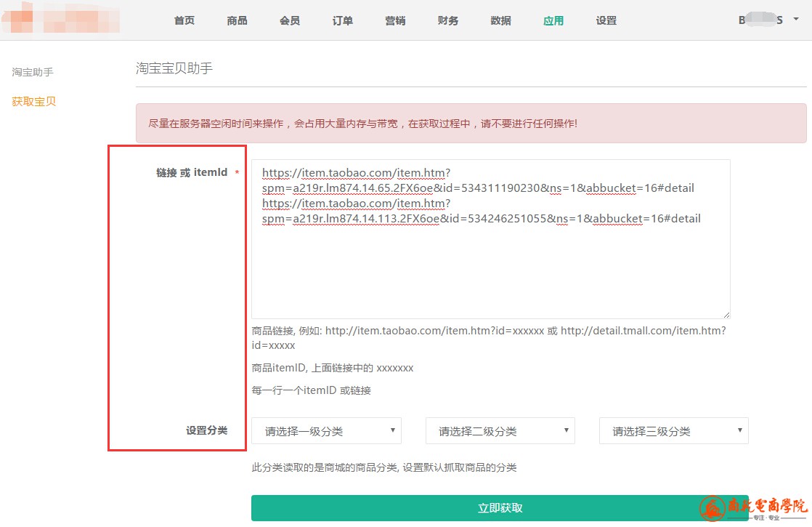Open the 首页 menu item
Image resolution: width=812 pixels, height=527 pixels.
[184, 21]
